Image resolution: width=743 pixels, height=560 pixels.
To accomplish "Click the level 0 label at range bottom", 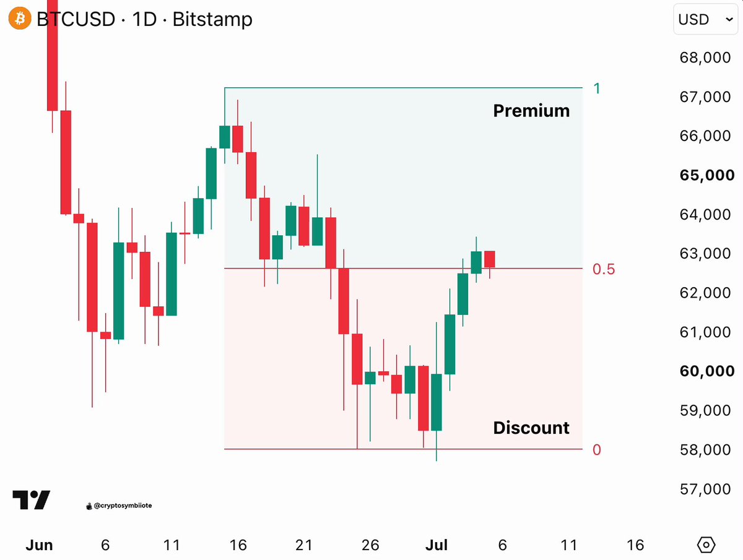I will tap(597, 450).
